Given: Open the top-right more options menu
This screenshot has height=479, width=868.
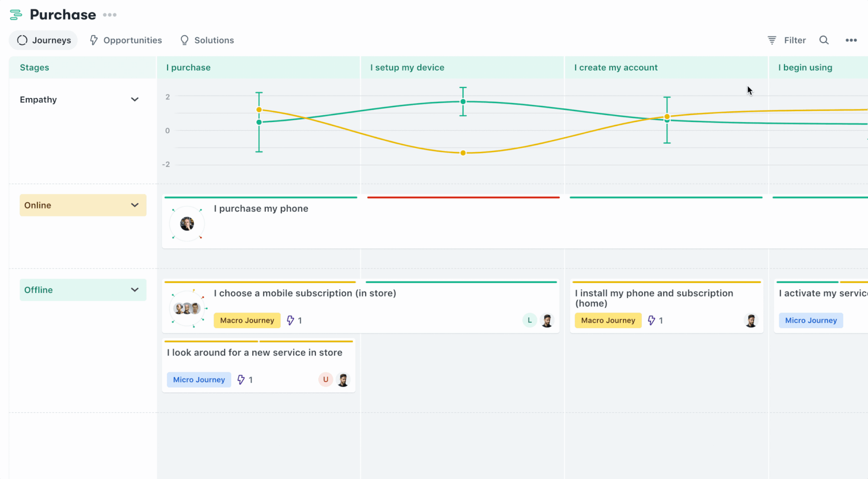Looking at the screenshot, I should (851, 40).
